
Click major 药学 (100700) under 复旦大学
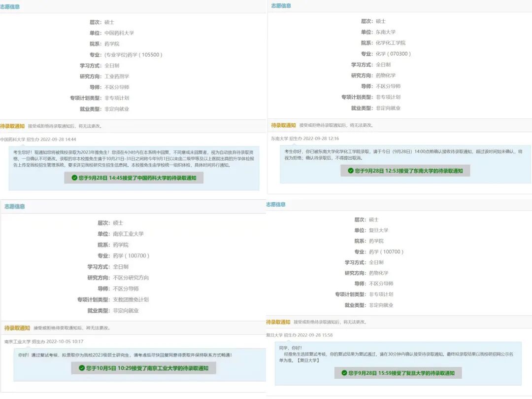tap(386, 252)
